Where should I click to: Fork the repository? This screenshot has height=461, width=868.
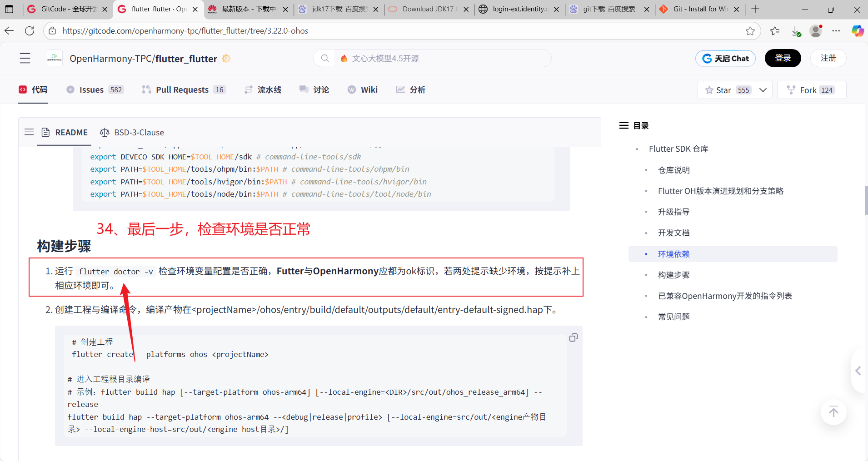coord(812,90)
